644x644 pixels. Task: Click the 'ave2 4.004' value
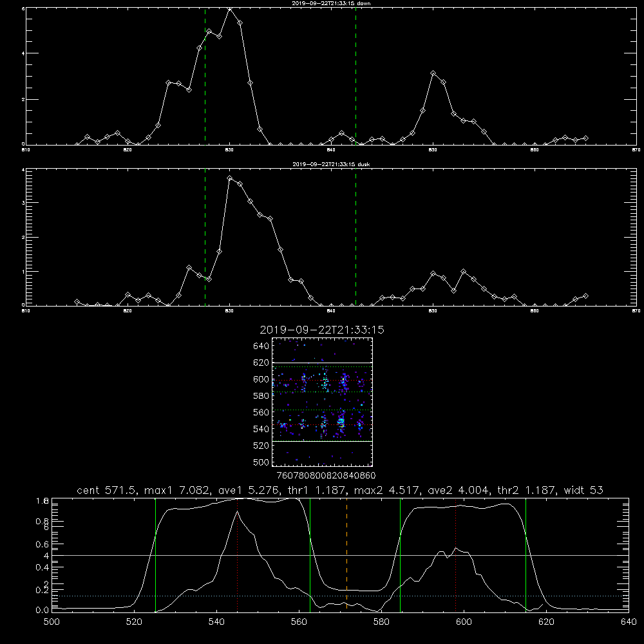click(459, 490)
